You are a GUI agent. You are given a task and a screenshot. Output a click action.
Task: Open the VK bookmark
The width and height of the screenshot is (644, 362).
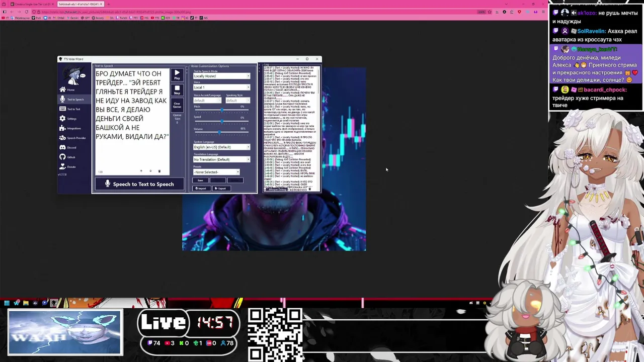tap(47, 18)
